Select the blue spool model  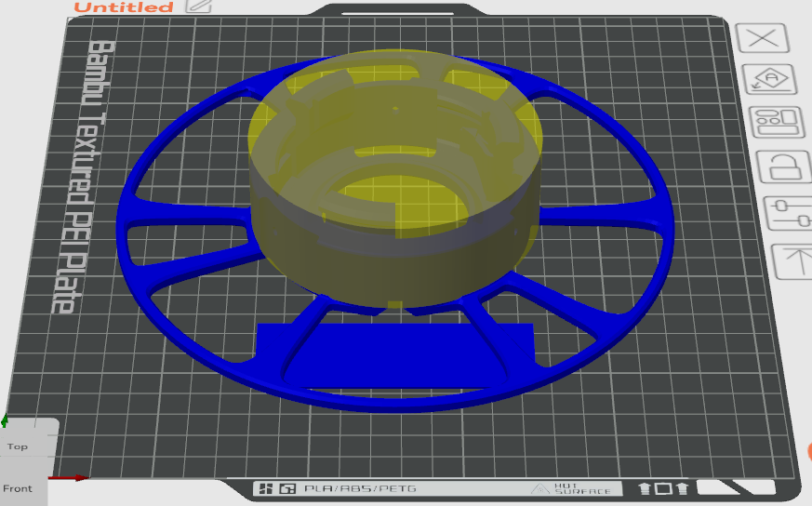[x=396, y=357]
